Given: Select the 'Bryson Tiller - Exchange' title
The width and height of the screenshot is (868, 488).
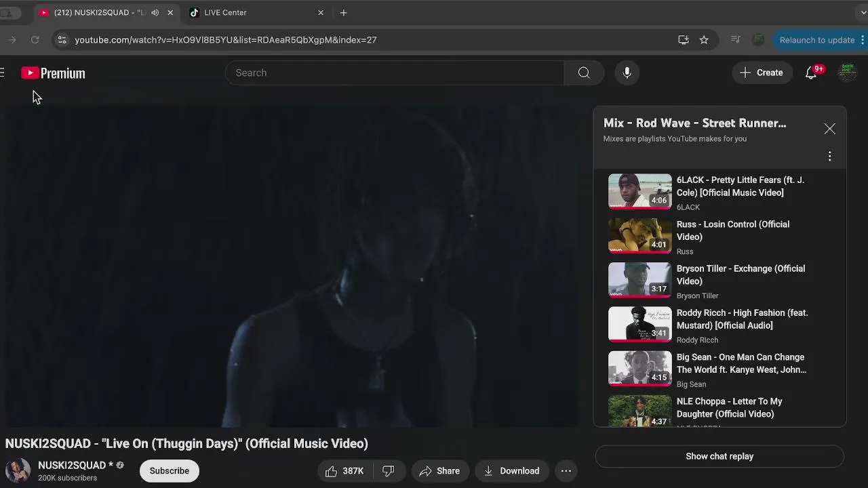Looking at the screenshot, I should (x=741, y=274).
